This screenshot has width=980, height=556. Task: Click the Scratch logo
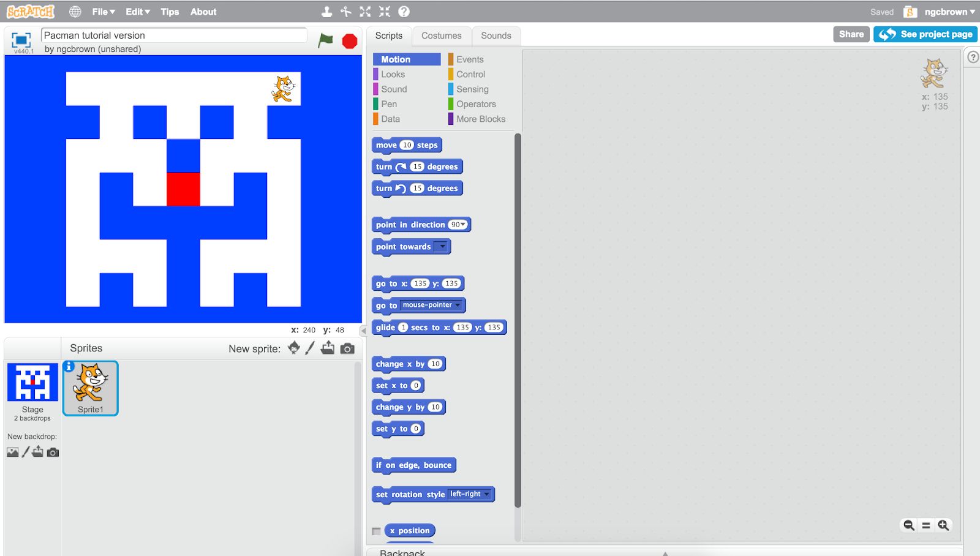[x=31, y=12]
